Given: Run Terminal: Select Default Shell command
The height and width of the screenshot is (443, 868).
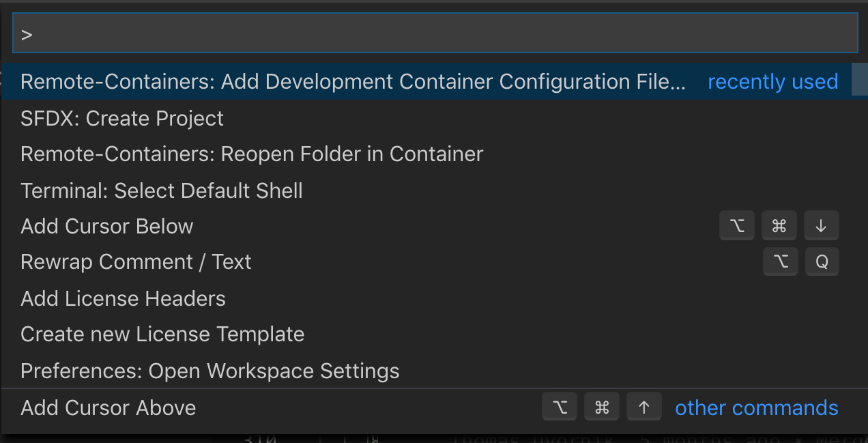Looking at the screenshot, I should click(x=162, y=190).
